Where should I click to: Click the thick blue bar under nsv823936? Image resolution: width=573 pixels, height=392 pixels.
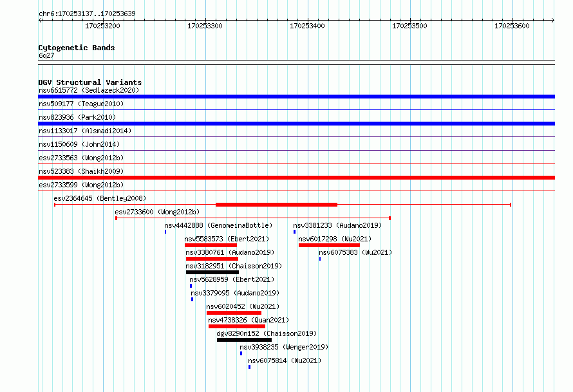[296, 124]
